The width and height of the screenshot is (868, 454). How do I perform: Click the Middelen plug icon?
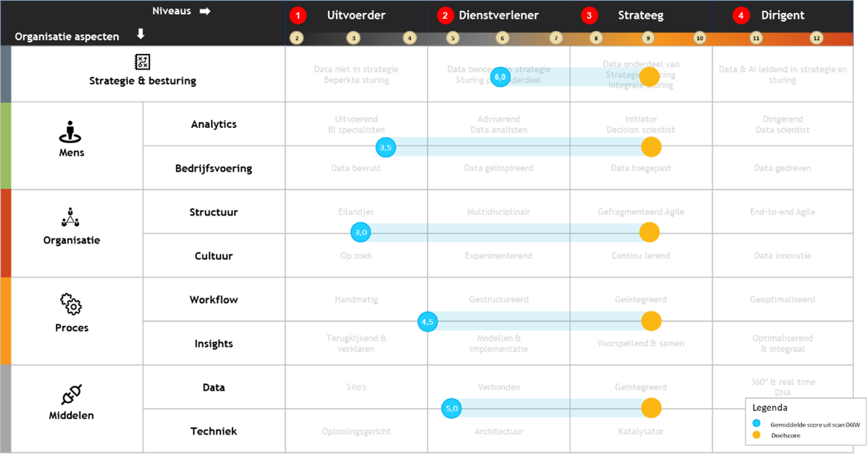[71, 394]
